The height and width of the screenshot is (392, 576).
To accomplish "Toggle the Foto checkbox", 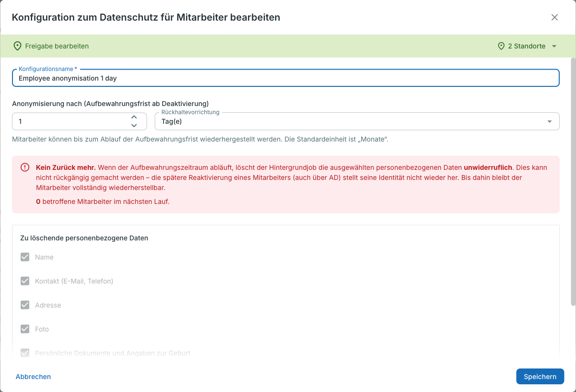I will tap(25, 329).
